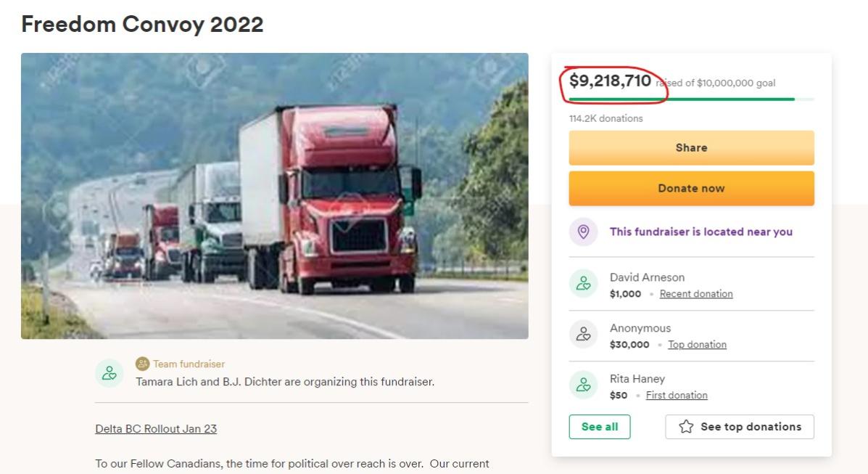Open the See top donations button
This screenshot has width=868, height=474.
coord(740,427)
